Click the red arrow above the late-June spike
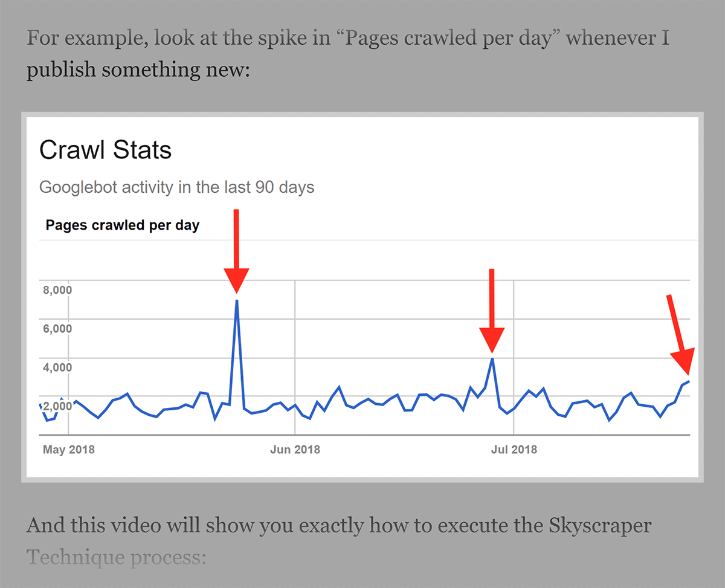 point(492,311)
